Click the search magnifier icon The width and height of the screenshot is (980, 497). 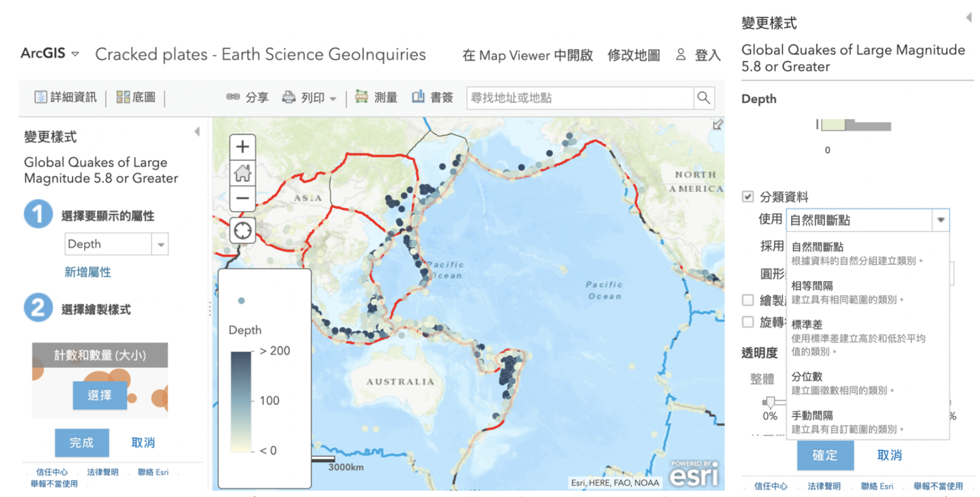pyautogui.click(x=703, y=98)
